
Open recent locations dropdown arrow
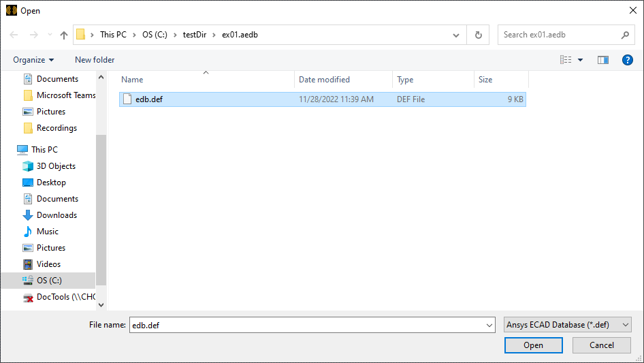click(x=50, y=35)
